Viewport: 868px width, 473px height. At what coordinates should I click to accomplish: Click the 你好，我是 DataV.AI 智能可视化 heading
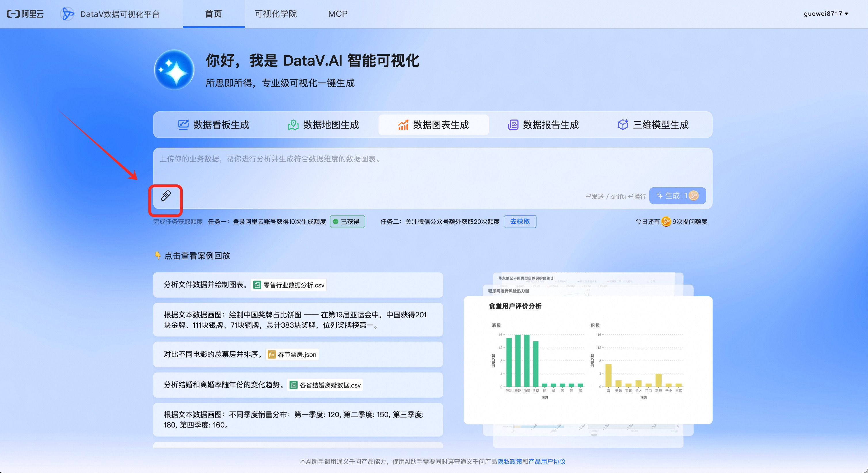312,61
